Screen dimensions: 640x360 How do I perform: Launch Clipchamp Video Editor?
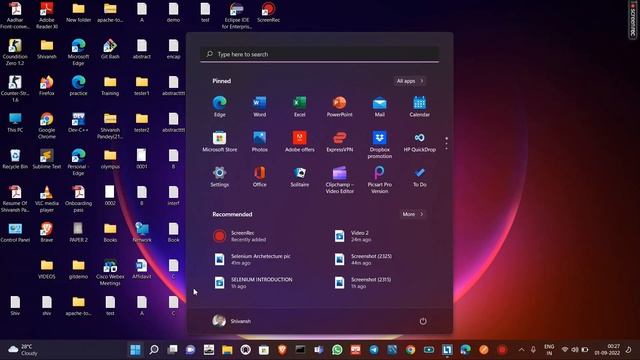click(x=340, y=180)
